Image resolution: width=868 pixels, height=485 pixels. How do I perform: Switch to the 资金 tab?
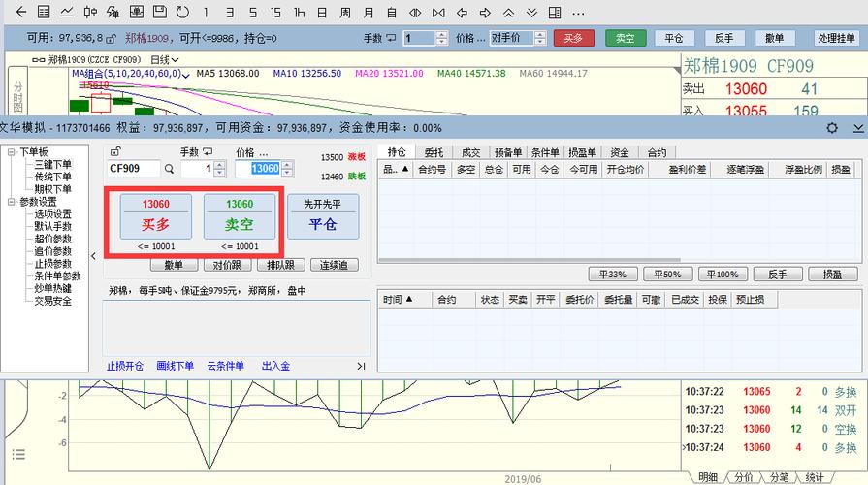[619, 153]
